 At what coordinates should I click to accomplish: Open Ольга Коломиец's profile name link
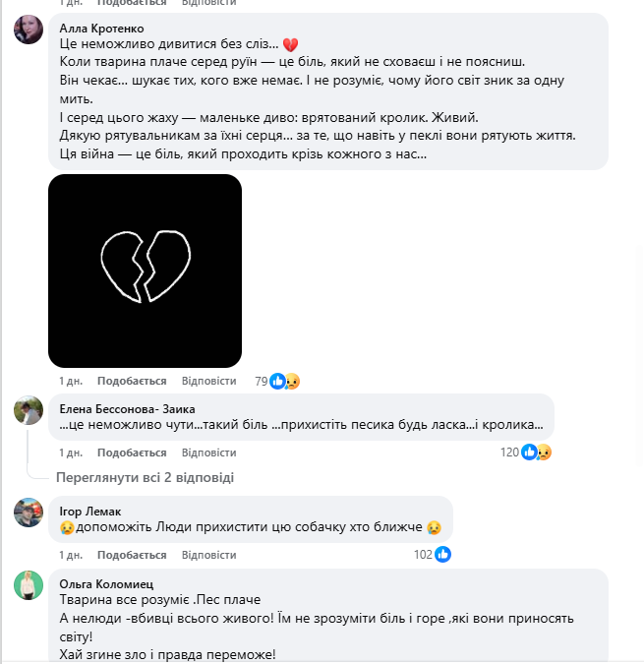tap(107, 583)
